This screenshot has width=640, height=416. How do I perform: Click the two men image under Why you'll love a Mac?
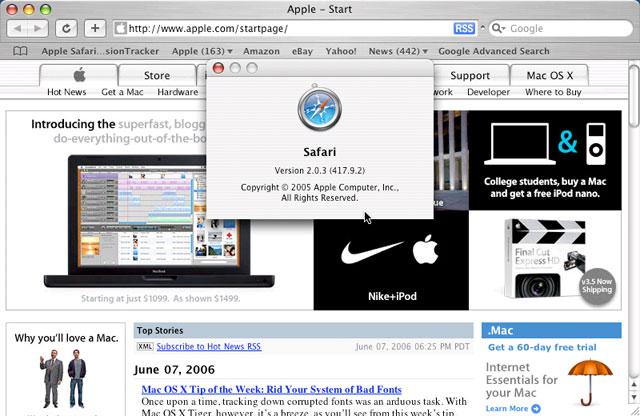63,378
